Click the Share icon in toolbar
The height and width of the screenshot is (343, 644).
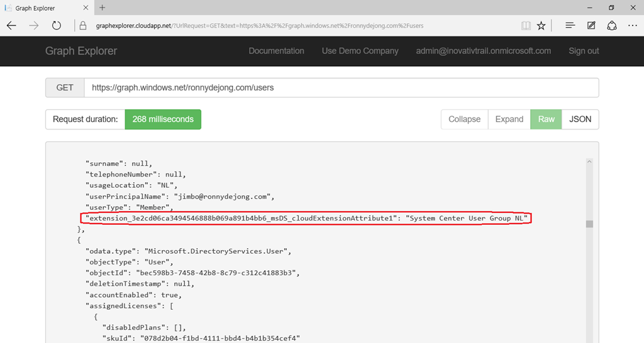click(x=612, y=26)
